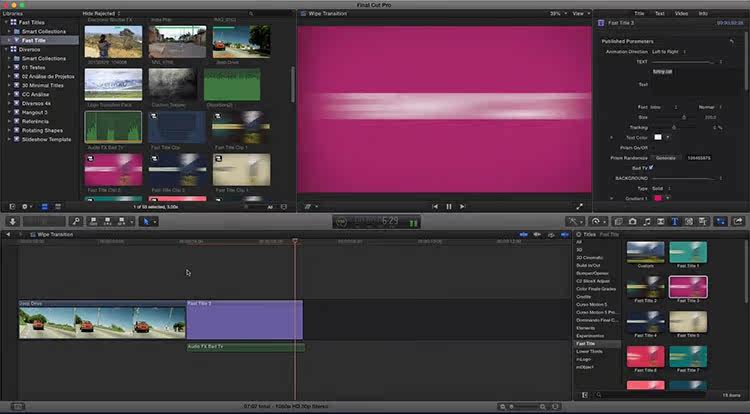Select the Fast Title category in Titles

click(x=585, y=344)
